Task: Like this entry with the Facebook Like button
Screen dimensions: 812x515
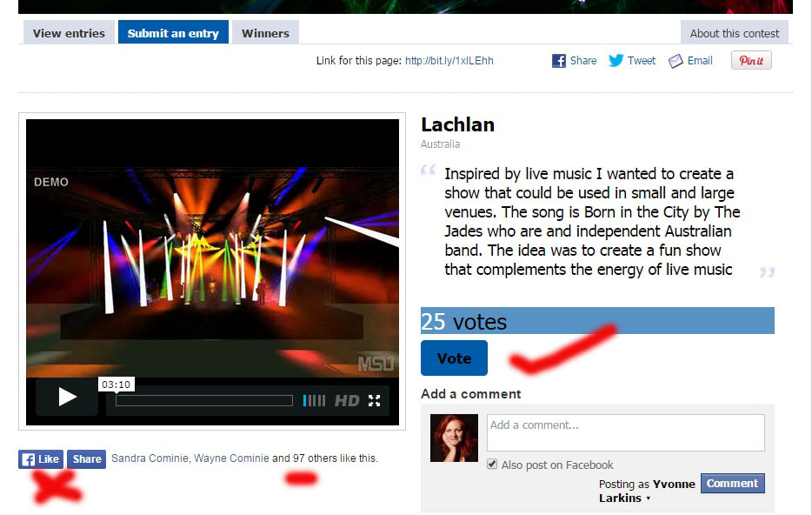Action: (x=41, y=459)
